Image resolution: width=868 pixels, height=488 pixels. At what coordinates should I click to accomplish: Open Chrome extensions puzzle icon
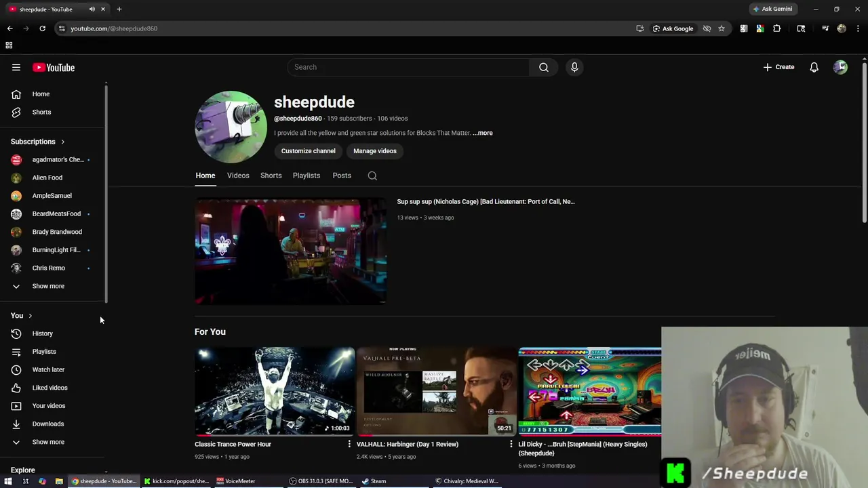(776, 28)
